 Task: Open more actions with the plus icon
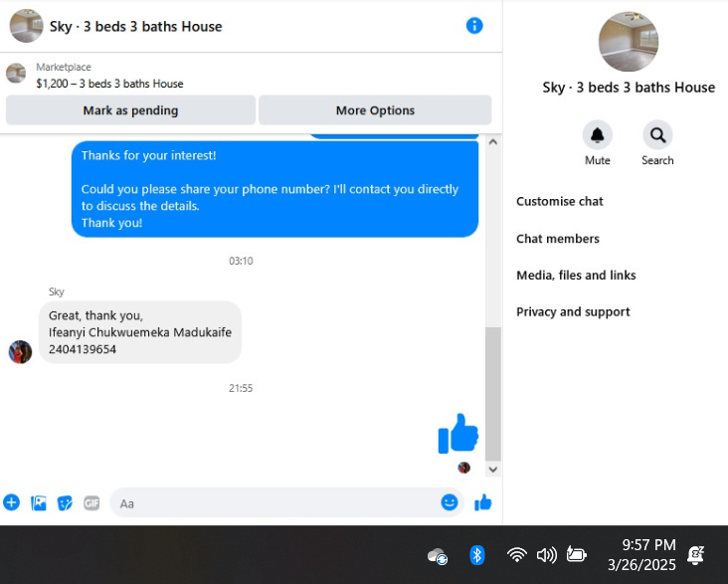point(12,502)
